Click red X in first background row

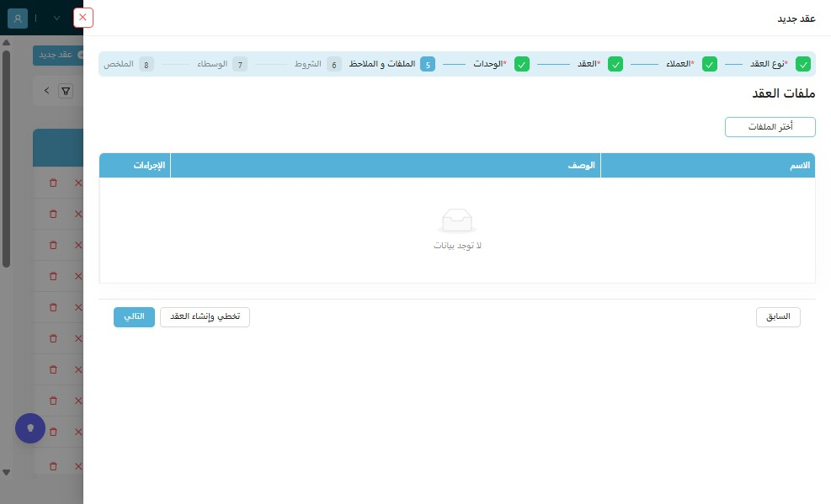[x=78, y=183]
